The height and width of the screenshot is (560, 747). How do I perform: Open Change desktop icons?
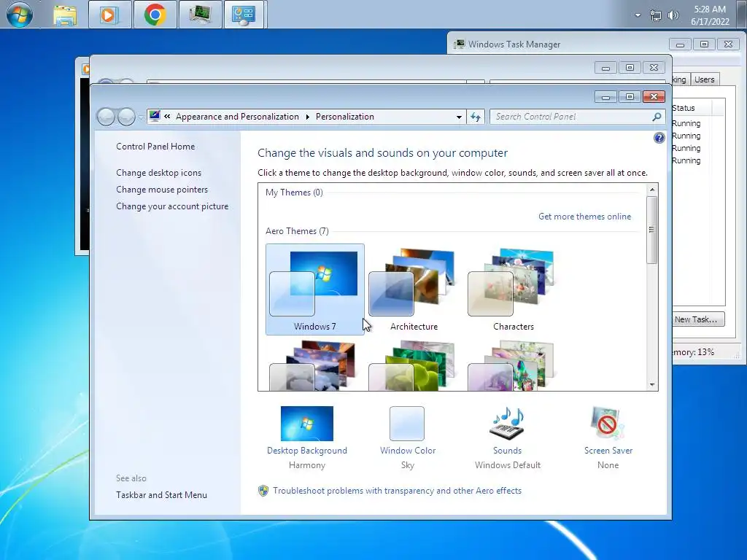click(158, 172)
